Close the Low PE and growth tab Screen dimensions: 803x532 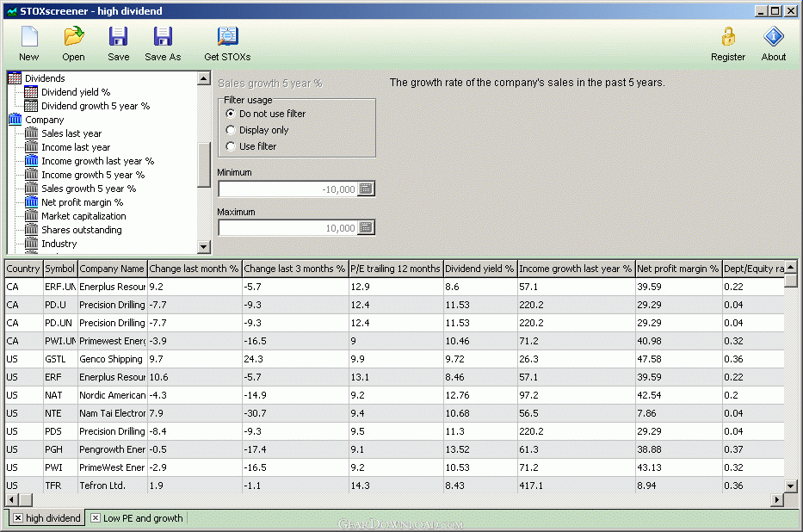96,518
